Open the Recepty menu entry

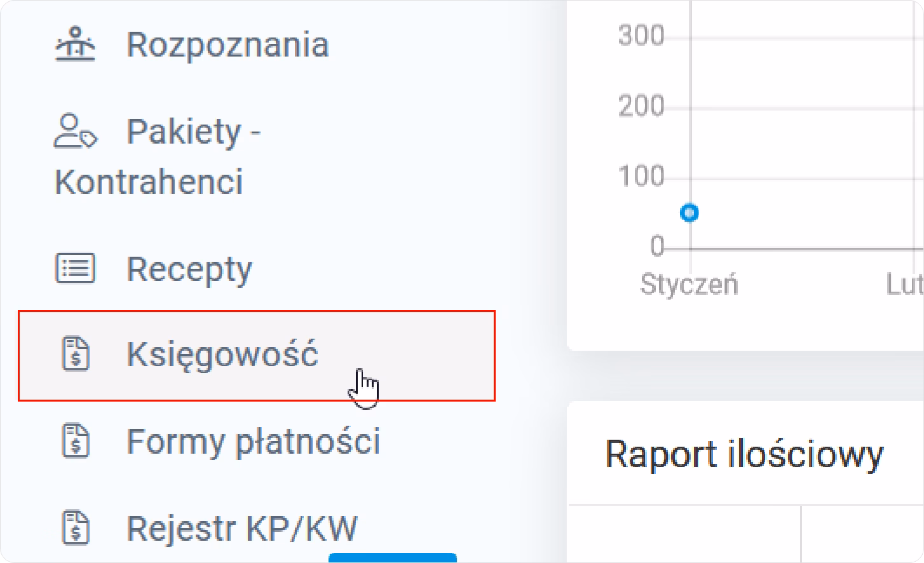(x=189, y=268)
